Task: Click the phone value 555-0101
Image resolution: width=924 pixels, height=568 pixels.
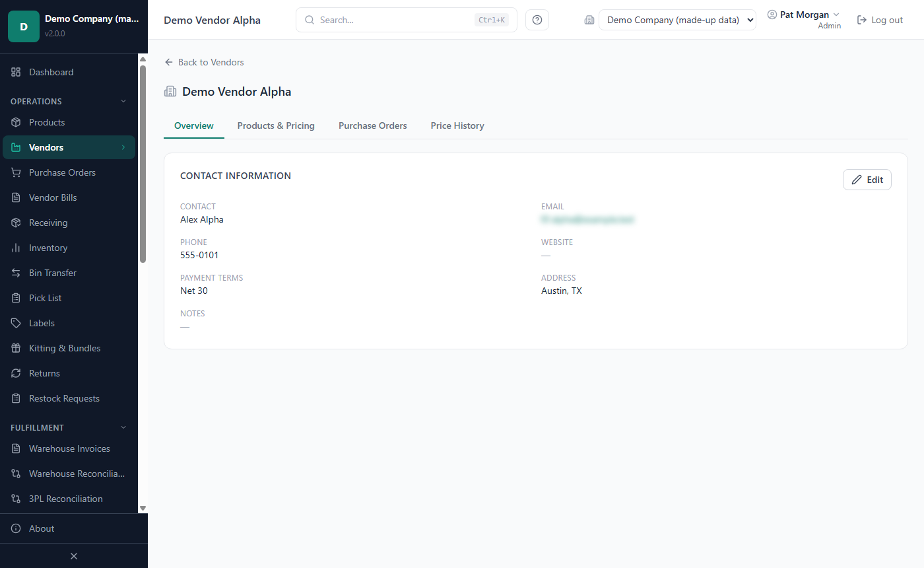Action: [199, 255]
